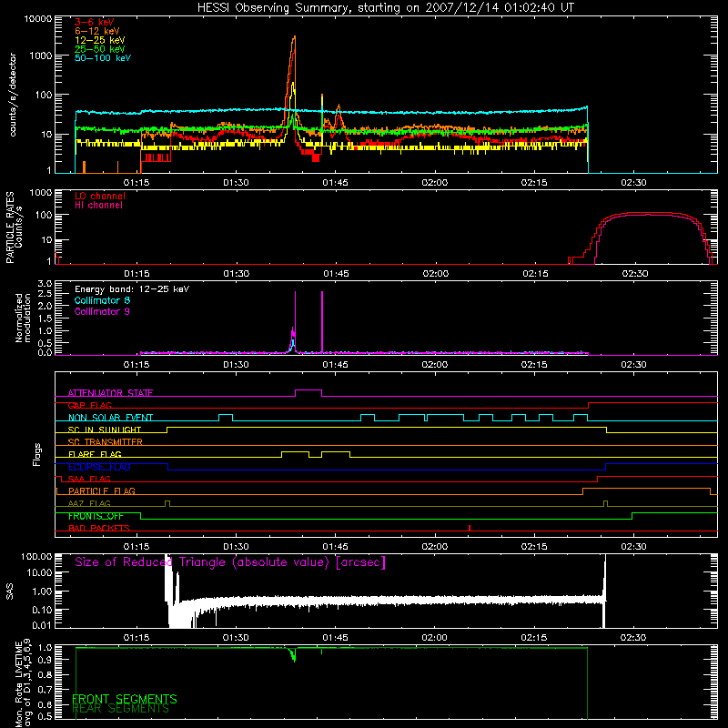Click the 02:30 time label under particle rates plot

(634, 274)
